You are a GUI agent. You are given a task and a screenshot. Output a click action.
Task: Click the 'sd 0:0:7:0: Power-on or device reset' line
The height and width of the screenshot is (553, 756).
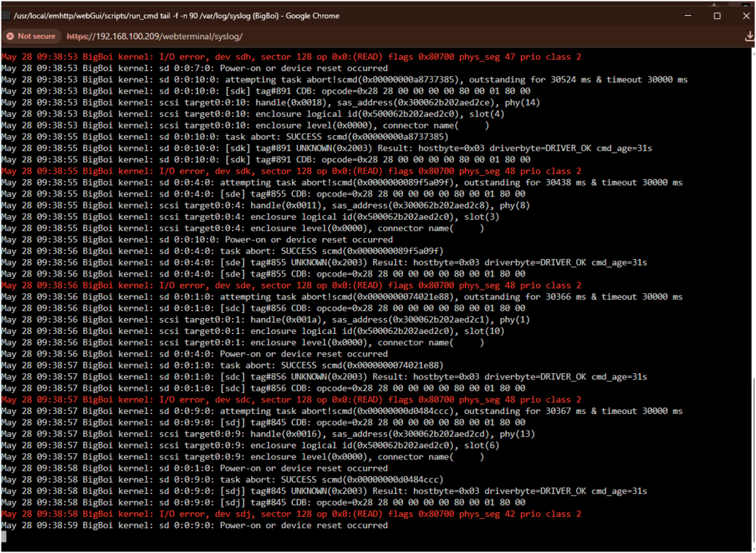[x=194, y=69]
